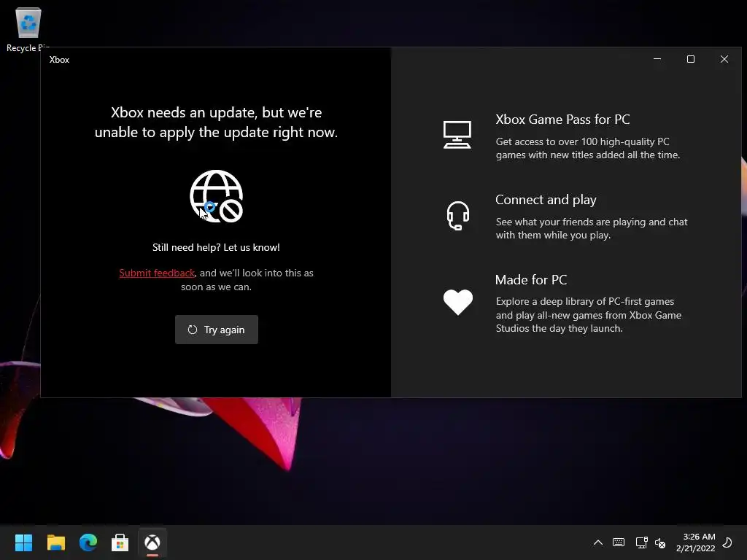This screenshot has height=560, width=747.
Task: Maximize the Xbox window
Action: [x=691, y=59]
